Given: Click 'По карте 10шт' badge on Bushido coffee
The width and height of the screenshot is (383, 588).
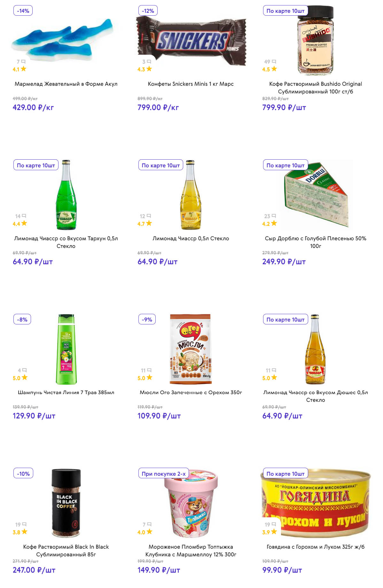Looking at the screenshot, I should point(285,11).
